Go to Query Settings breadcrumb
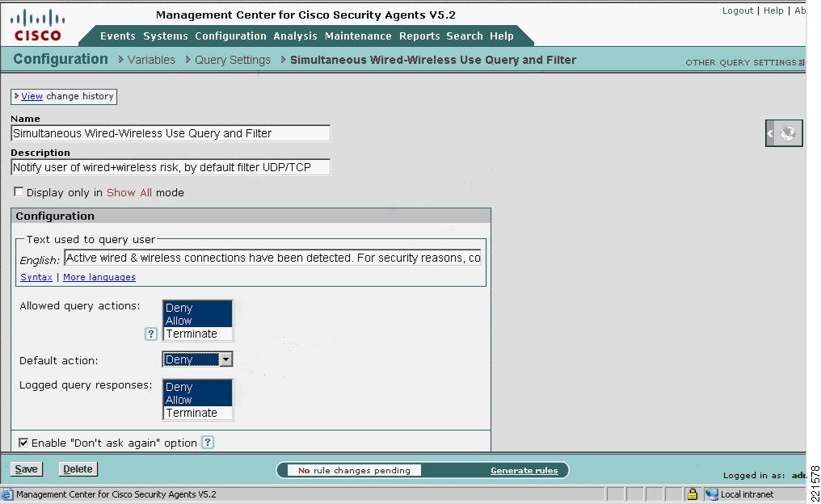The width and height of the screenshot is (821, 504). (233, 61)
